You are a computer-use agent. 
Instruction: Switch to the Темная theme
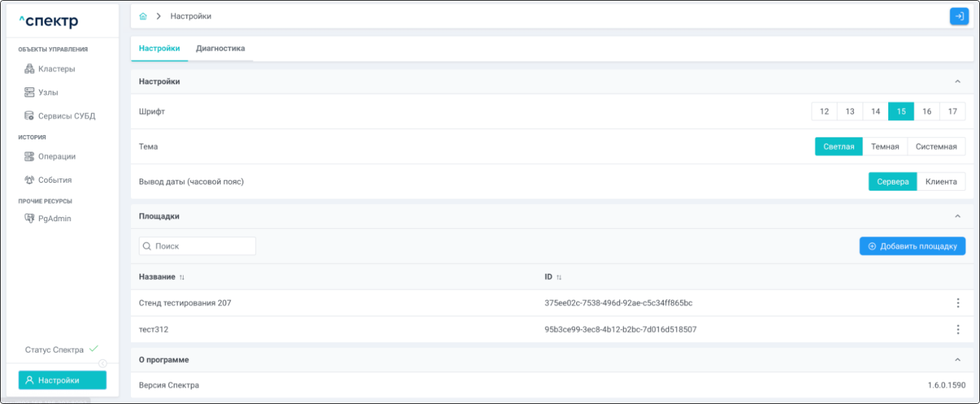click(885, 147)
